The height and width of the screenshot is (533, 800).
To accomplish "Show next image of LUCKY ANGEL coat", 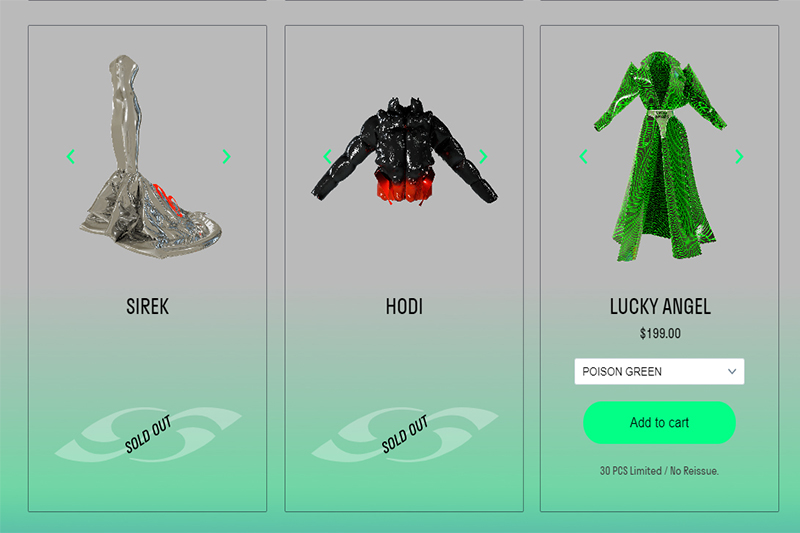I will (739, 157).
